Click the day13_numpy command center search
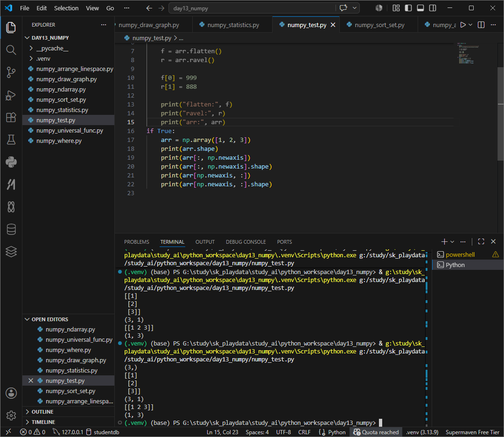This screenshot has height=437, width=504. (x=252, y=8)
